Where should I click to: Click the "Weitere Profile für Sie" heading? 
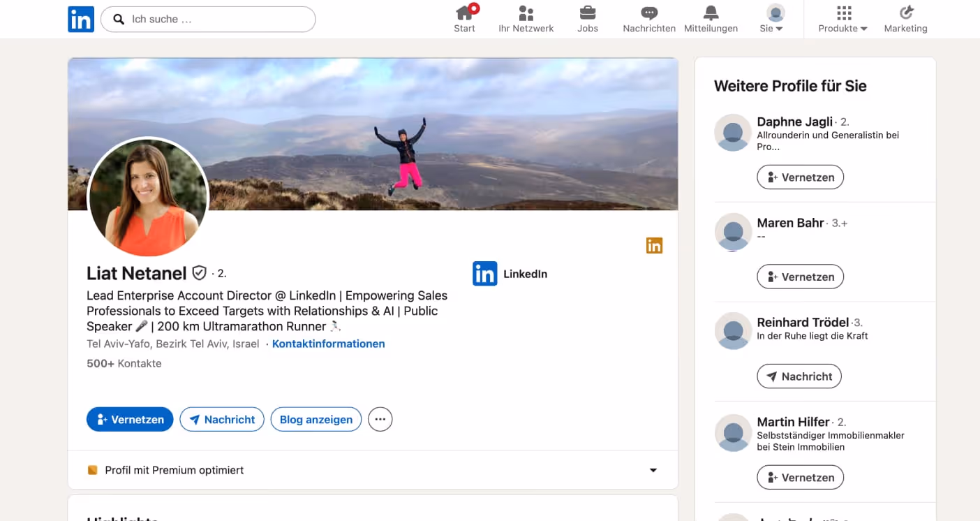(x=790, y=86)
